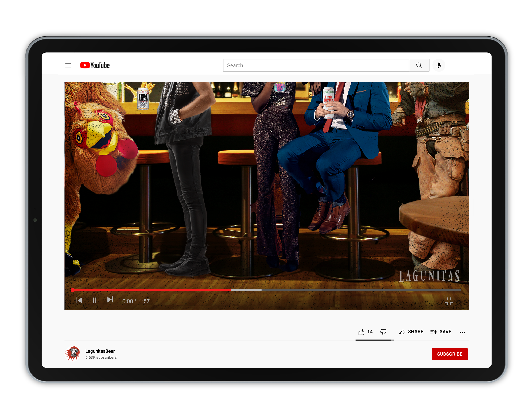
Task: Activate voice search microphone
Action: click(438, 65)
